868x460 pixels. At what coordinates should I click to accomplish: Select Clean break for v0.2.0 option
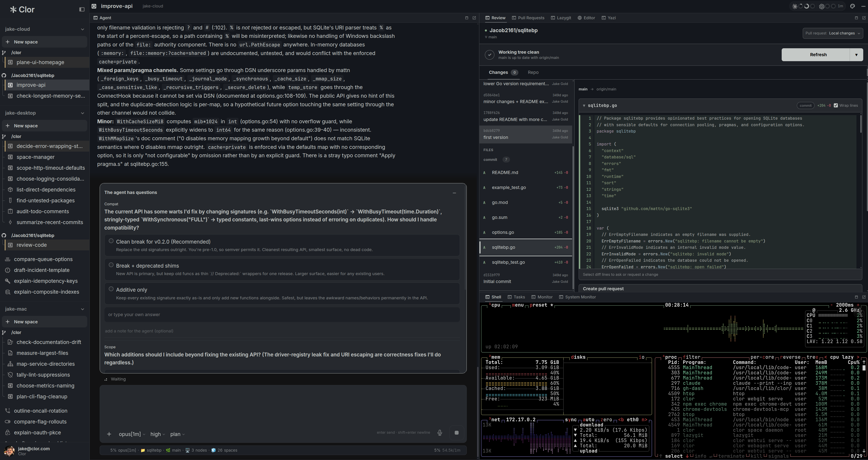pos(282,245)
